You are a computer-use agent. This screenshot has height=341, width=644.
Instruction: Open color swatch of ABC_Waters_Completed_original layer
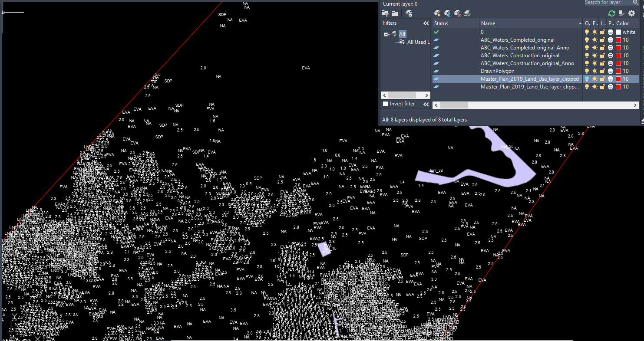pyautogui.click(x=618, y=40)
